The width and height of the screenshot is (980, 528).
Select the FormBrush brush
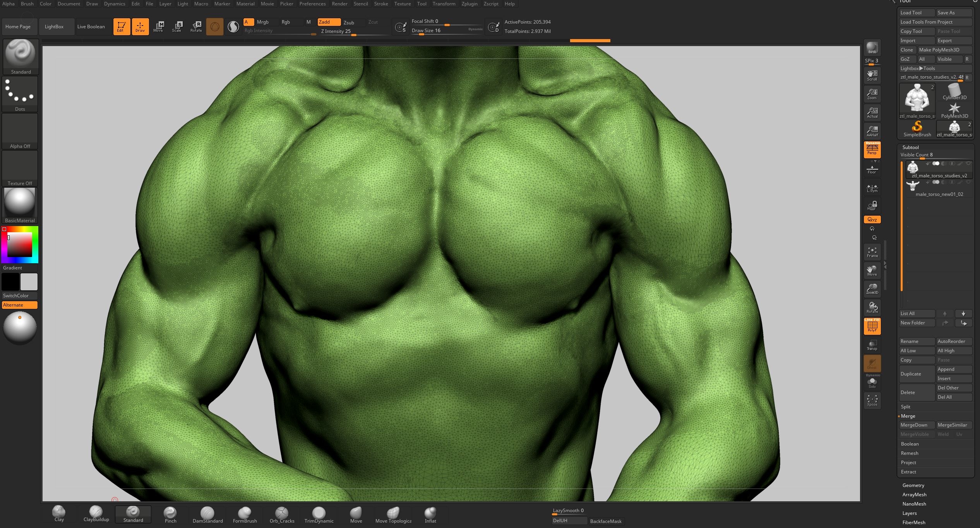pos(245,514)
